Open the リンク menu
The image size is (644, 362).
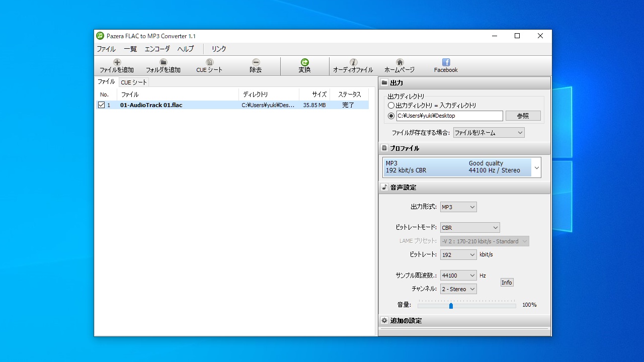(x=218, y=49)
